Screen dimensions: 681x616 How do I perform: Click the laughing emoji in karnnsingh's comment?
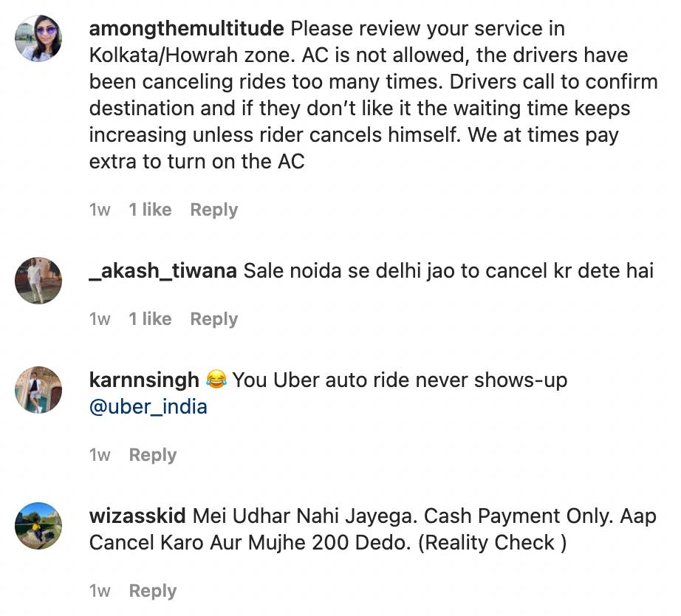click(216, 380)
